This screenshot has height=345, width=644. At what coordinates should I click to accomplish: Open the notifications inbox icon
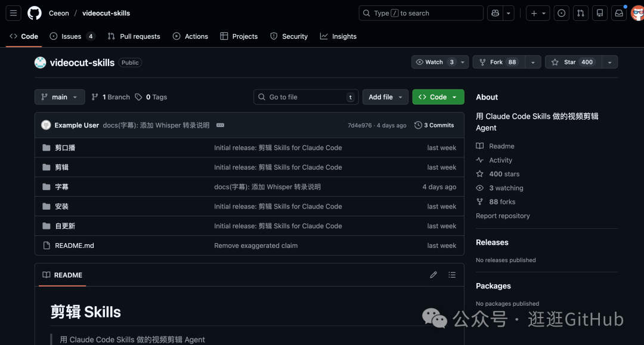[x=619, y=13]
